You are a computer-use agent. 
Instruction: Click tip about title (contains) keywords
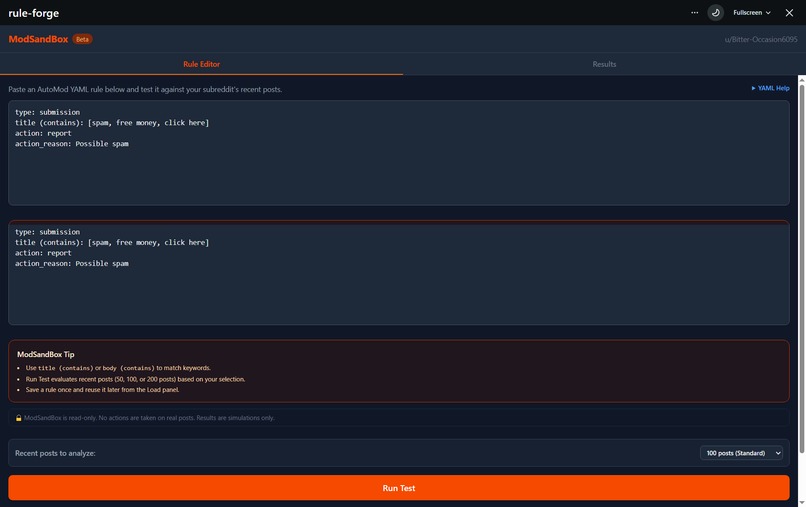click(118, 368)
